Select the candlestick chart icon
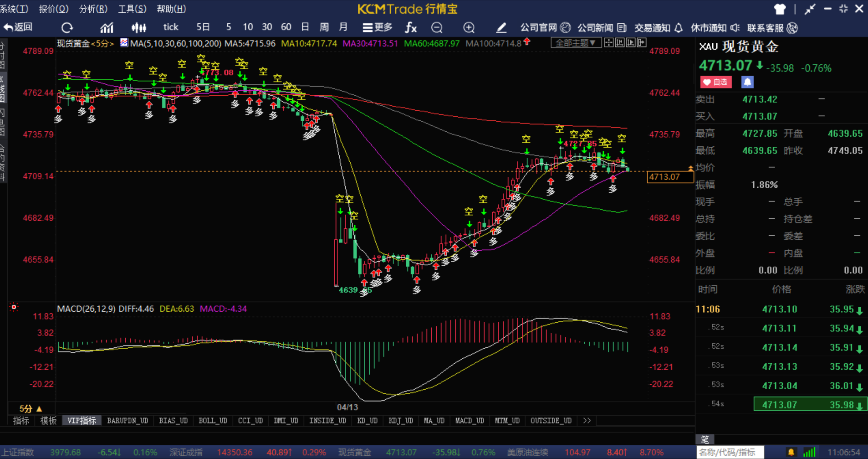Viewport: 868px width, 459px height. (138, 28)
